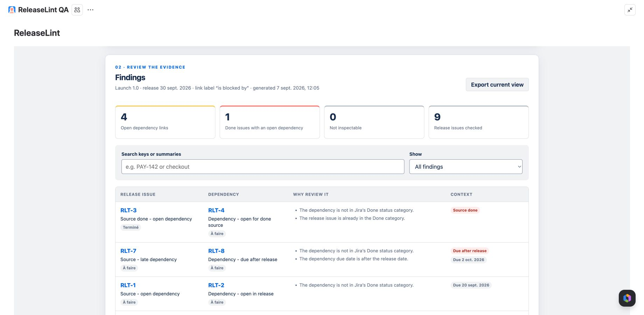
Task: Click the RELEASE ISSUE column header
Action: pos(138,194)
